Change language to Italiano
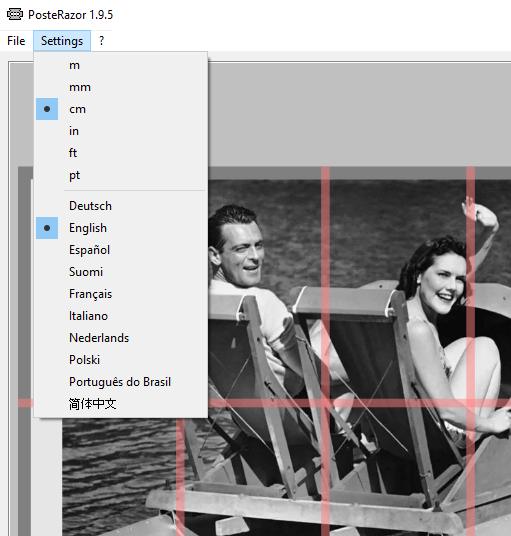511x536 pixels. [121, 316]
